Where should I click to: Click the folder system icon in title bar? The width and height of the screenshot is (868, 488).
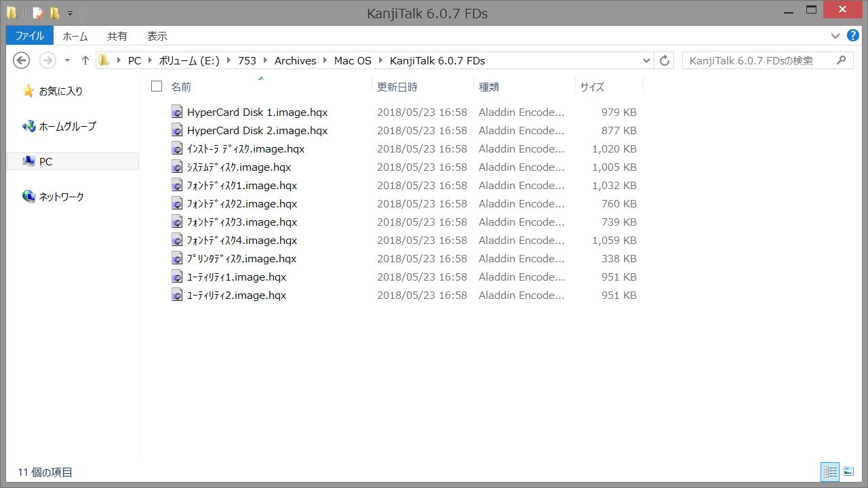12,13
